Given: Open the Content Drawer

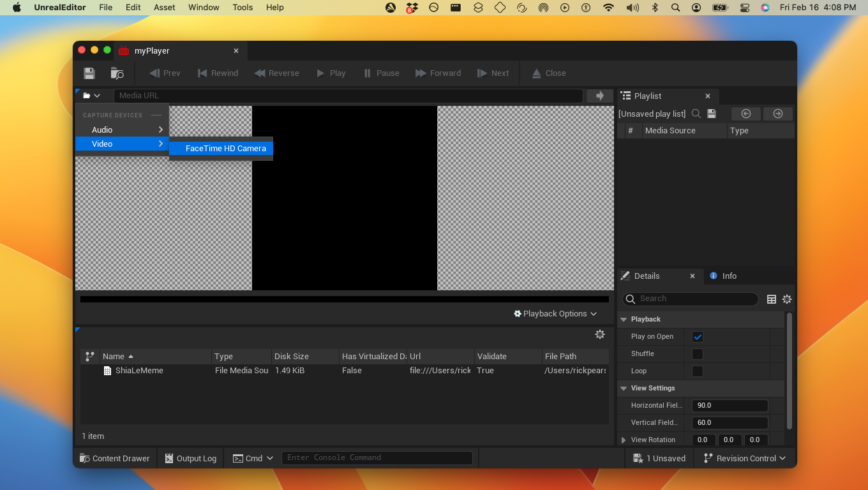Looking at the screenshot, I should pos(114,458).
